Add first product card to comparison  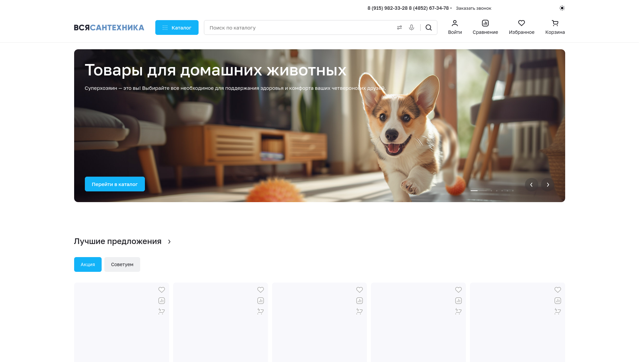[x=162, y=301]
